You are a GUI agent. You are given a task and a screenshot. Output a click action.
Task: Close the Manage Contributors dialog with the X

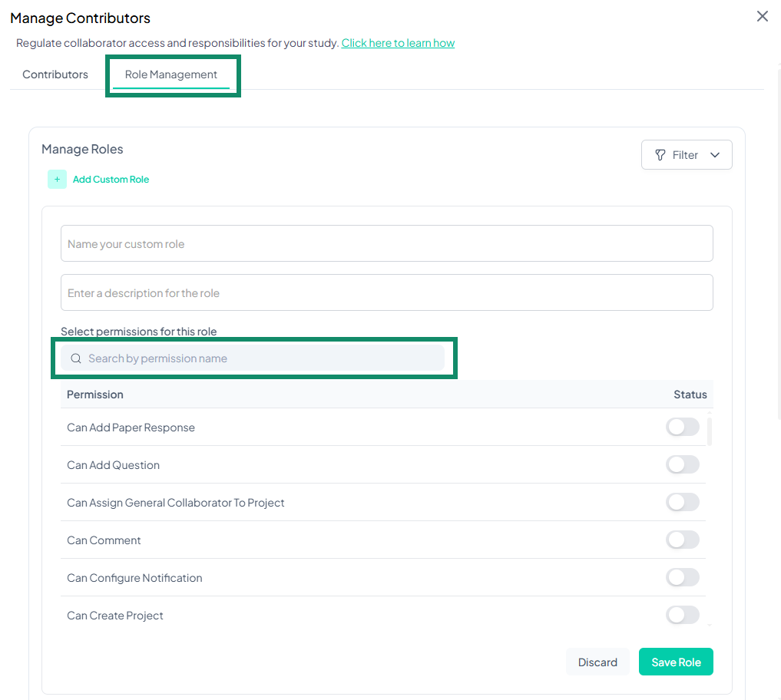tap(762, 15)
